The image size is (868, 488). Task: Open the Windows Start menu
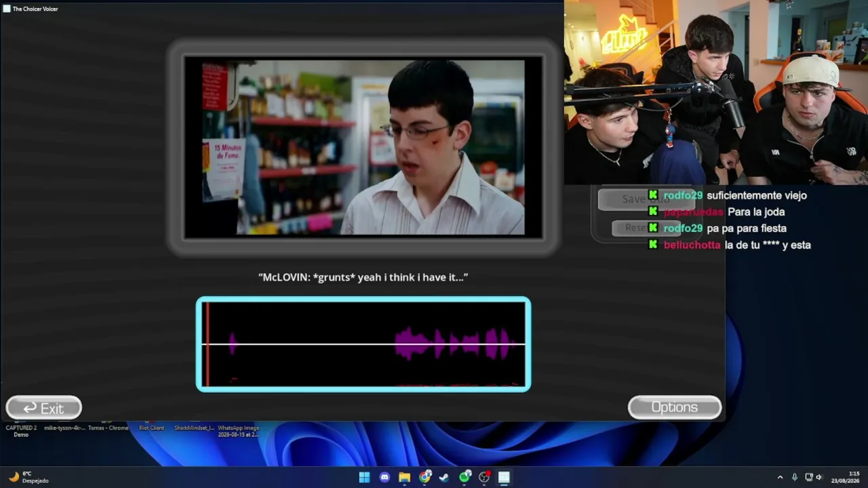click(364, 477)
